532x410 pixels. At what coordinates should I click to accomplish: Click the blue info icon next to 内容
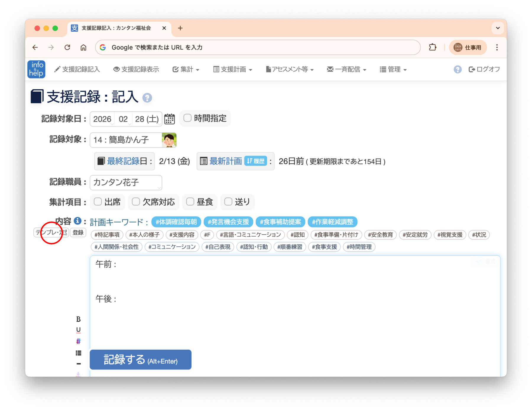pyautogui.click(x=77, y=221)
